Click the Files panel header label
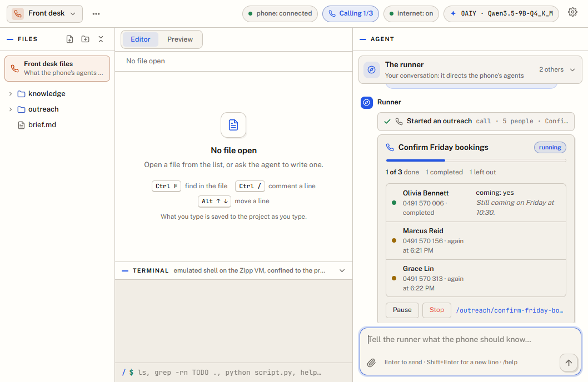Viewport: 588px width, 382px height. coord(27,39)
